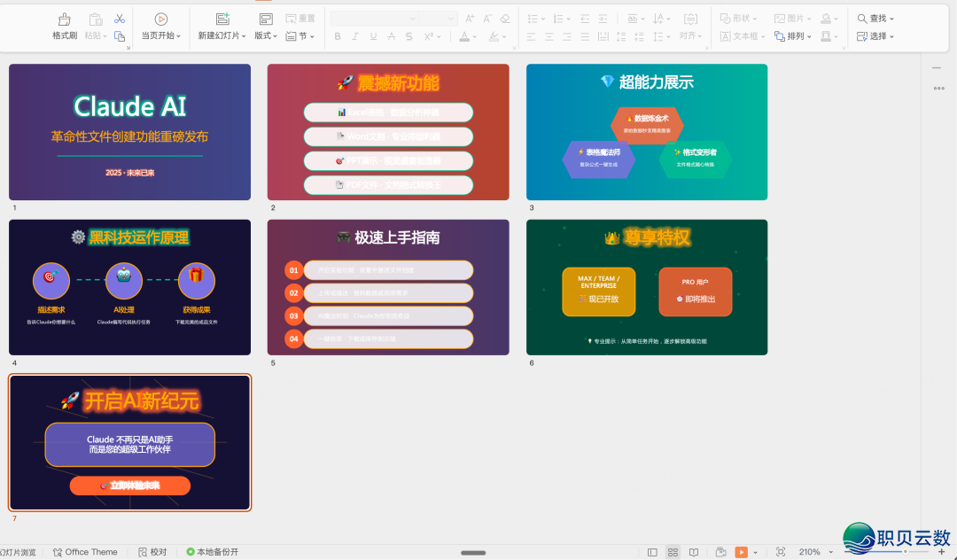Click the shape fill color icon
The height and width of the screenshot is (560, 957).
coord(826,19)
